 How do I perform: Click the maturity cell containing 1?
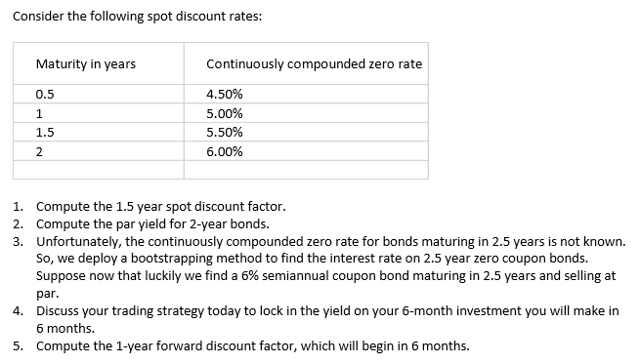coord(99,113)
